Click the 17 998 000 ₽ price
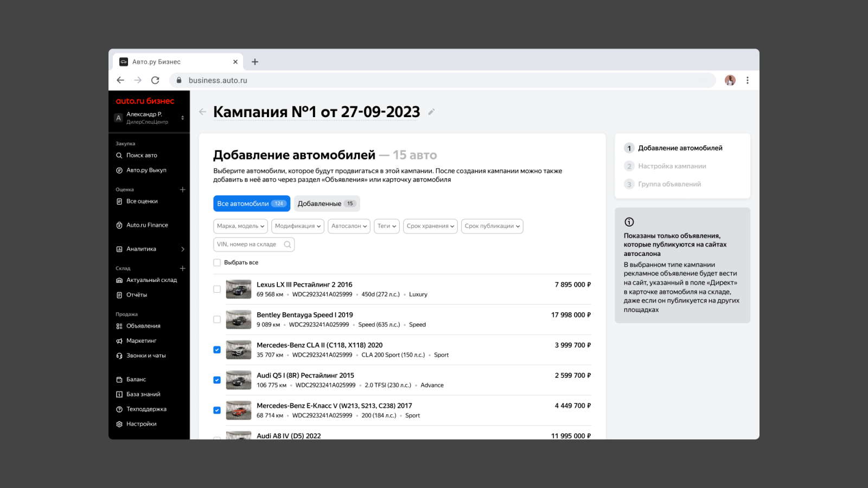The width and height of the screenshot is (868, 488). click(x=571, y=315)
